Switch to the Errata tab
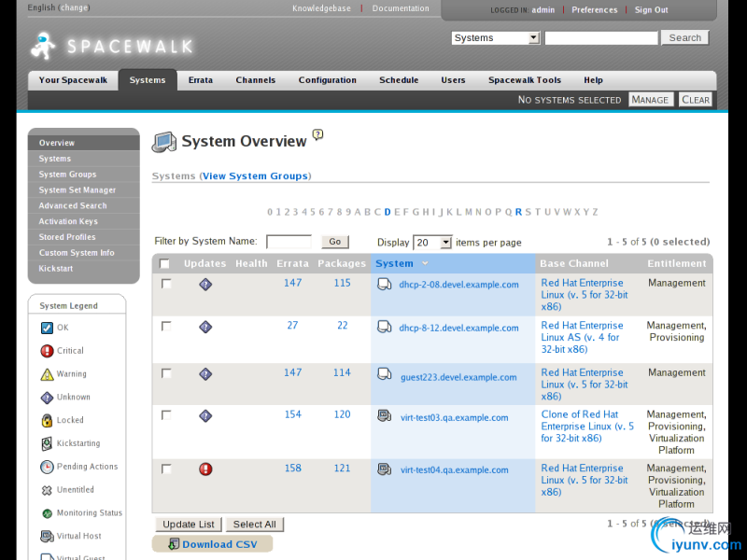747x560 pixels. 200,80
